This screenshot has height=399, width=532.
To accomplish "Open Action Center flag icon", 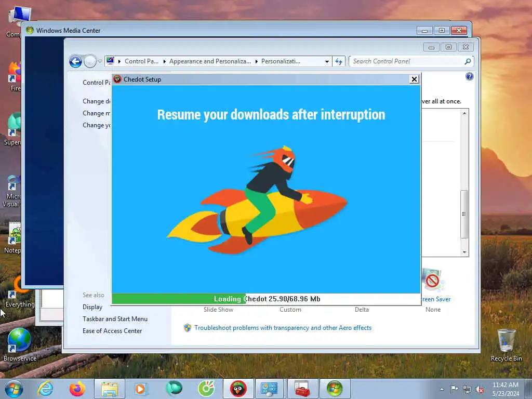I will (x=454, y=389).
